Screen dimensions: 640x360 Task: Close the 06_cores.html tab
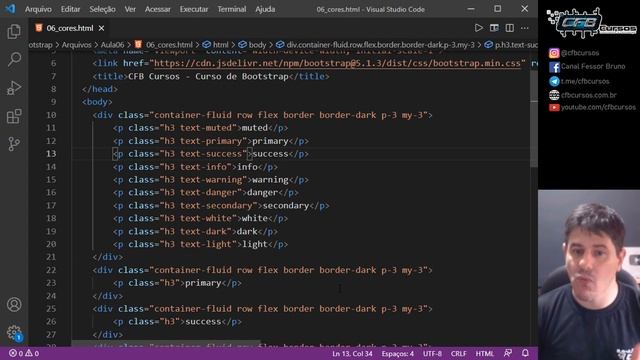pos(101,28)
